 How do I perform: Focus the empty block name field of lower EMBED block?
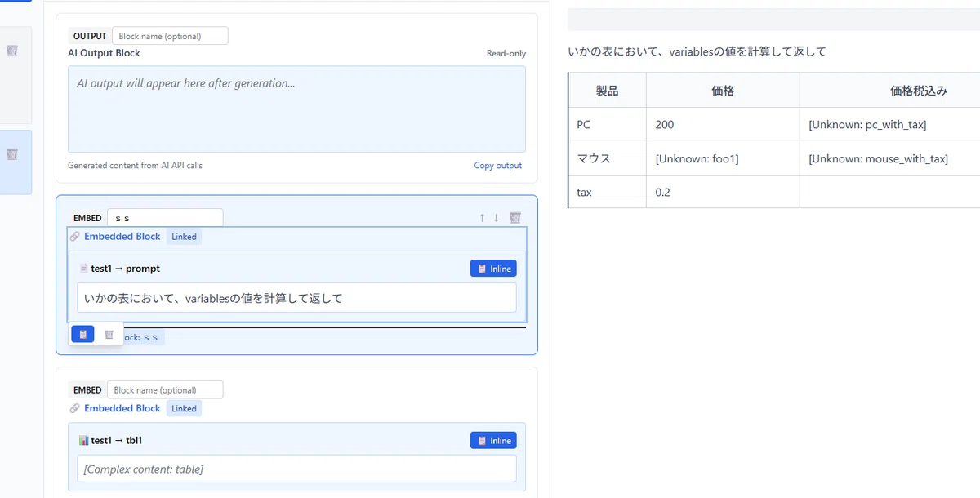(165, 389)
